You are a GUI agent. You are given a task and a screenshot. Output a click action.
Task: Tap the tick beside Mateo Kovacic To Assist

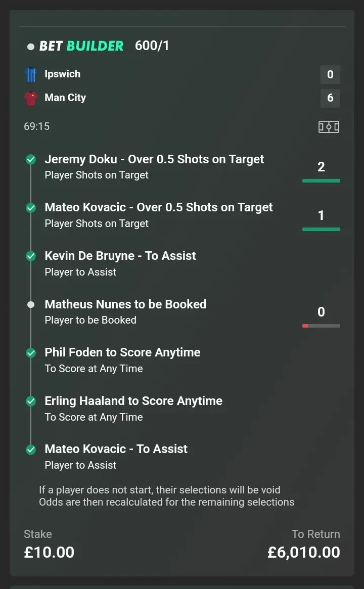click(31, 449)
